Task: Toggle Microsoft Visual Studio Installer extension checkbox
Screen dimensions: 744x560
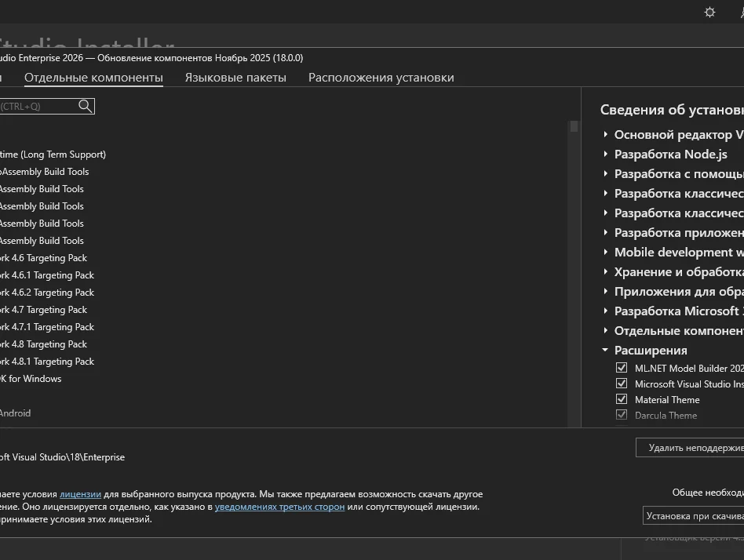Action: coord(622,384)
